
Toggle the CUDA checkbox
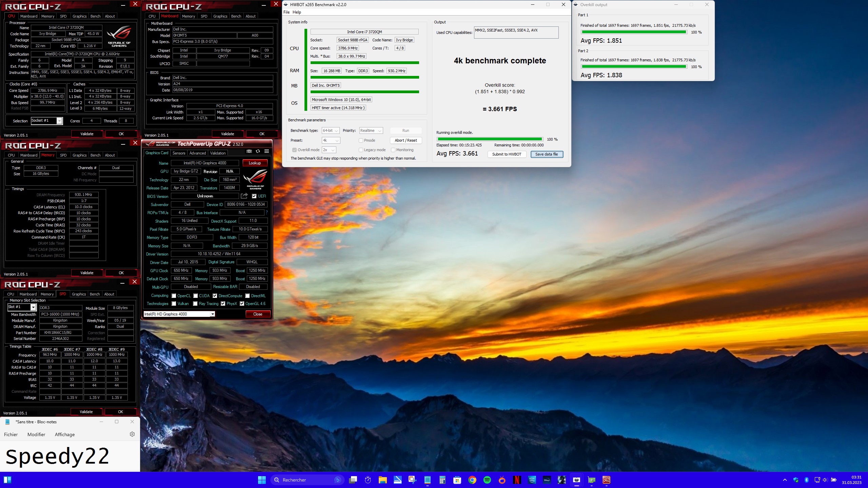[196, 296]
